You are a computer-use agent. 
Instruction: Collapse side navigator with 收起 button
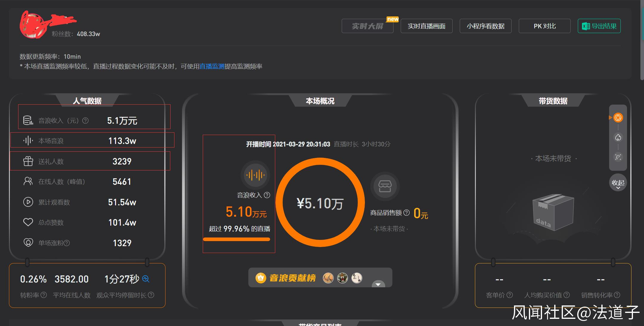(618, 183)
